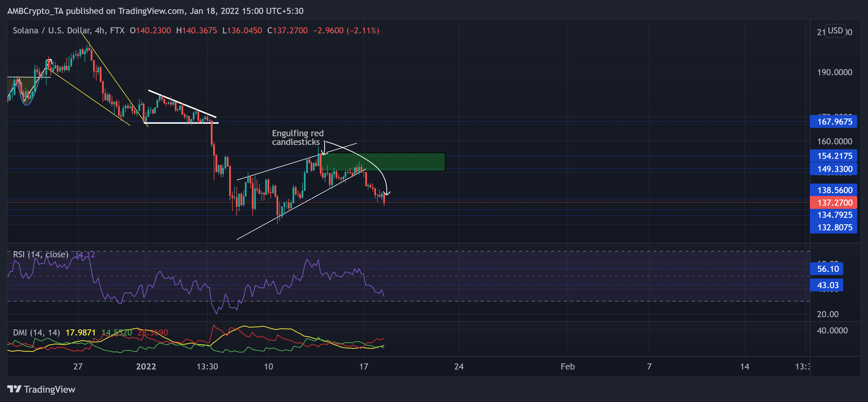Image resolution: width=868 pixels, height=402 pixels.
Task: Click 2022 on the time axis
Action: click(x=146, y=367)
